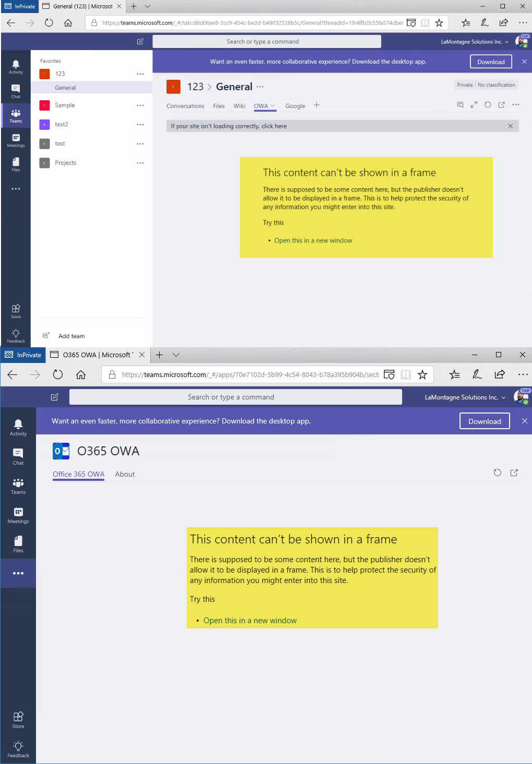Click Download button in bottom window banner
532x764 pixels.
(485, 421)
